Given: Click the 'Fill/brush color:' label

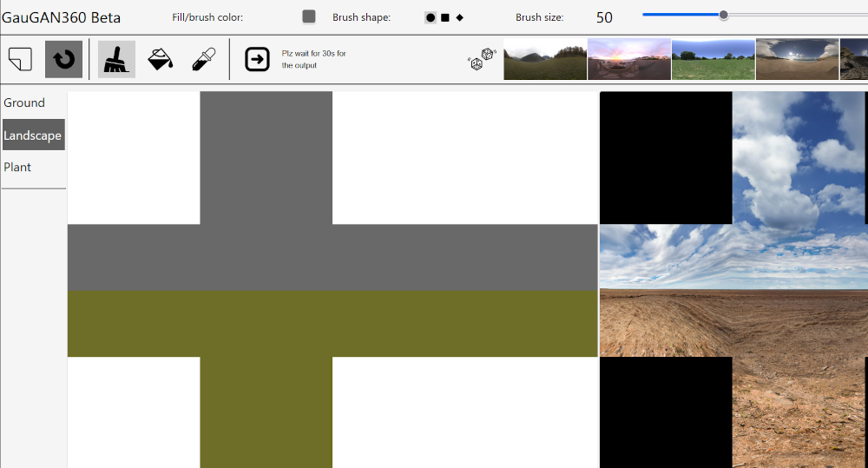Looking at the screenshot, I should point(207,17).
